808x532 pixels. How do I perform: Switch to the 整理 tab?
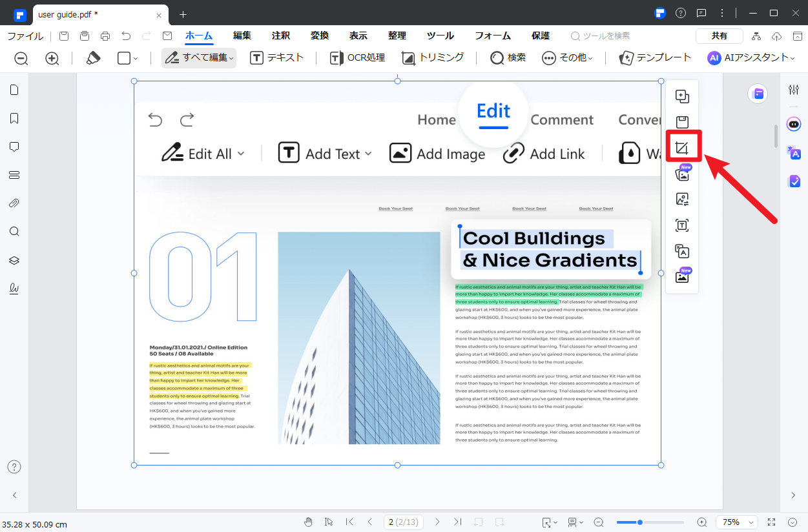tap(397, 36)
